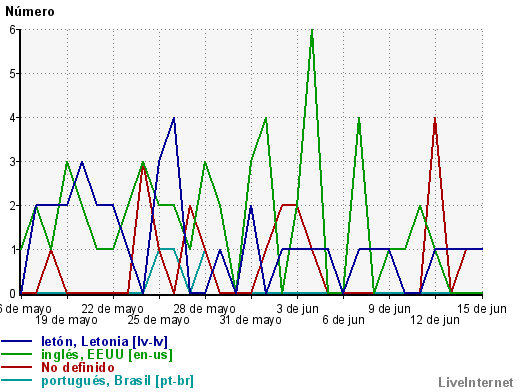Click the 3 de jun axis label
This screenshot has width=520, height=392.
(x=297, y=309)
